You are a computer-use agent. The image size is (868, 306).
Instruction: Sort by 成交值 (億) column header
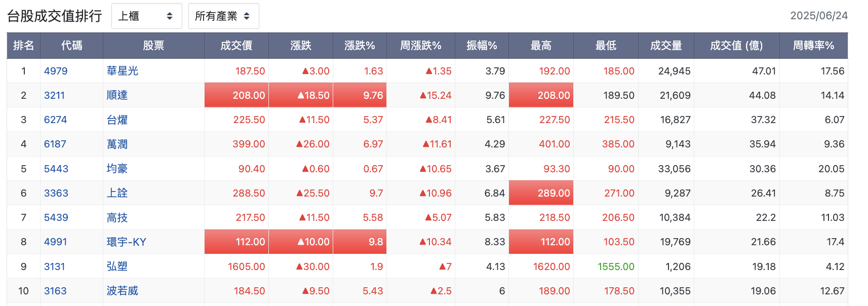[x=736, y=46]
